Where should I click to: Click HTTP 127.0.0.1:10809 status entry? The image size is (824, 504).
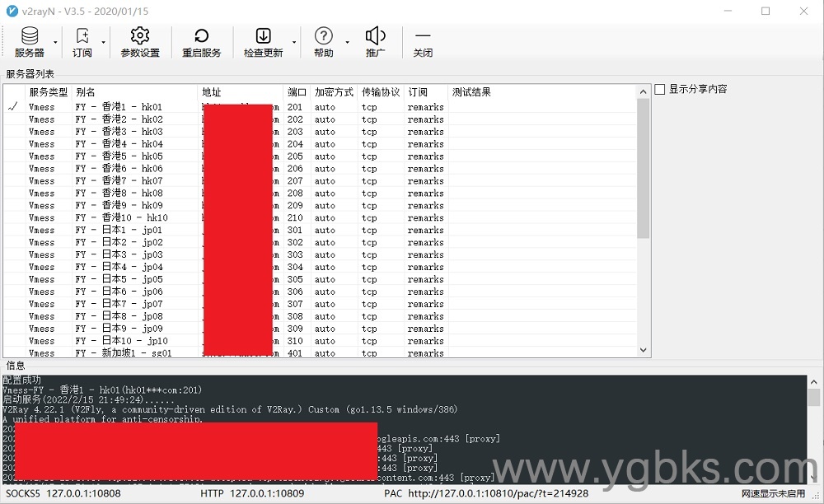[252, 493]
